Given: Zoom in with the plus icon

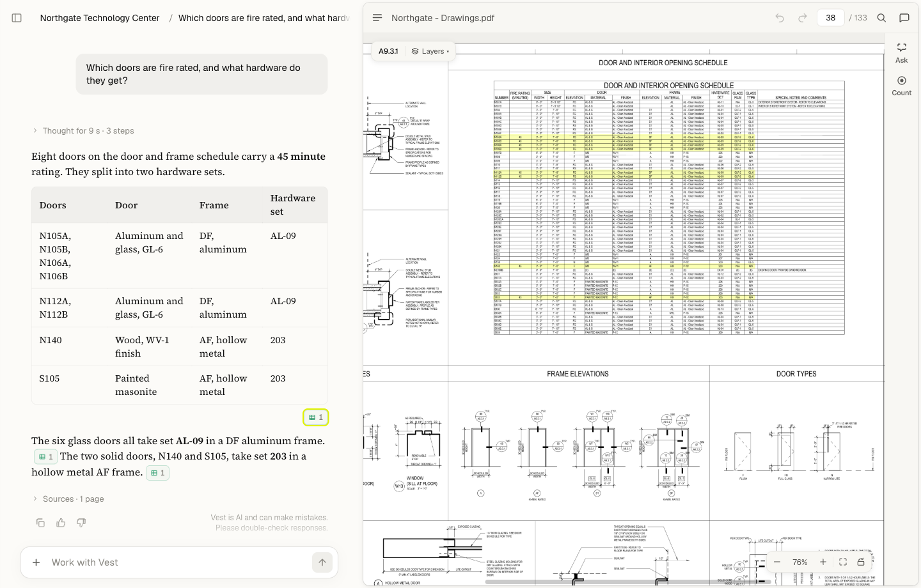Looking at the screenshot, I should pyautogui.click(x=823, y=562).
